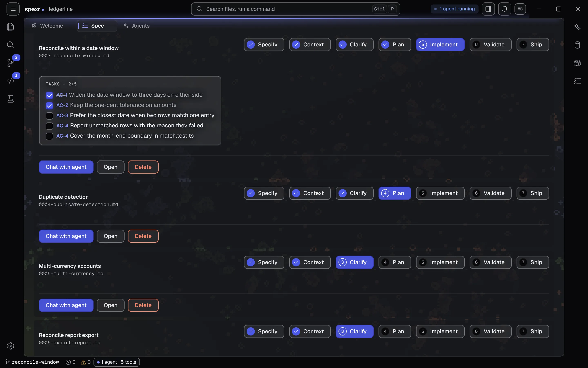The width and height of the screenshot is (588, 368).
Task: Click the Reconcile report export title
Action: [69, 335]
